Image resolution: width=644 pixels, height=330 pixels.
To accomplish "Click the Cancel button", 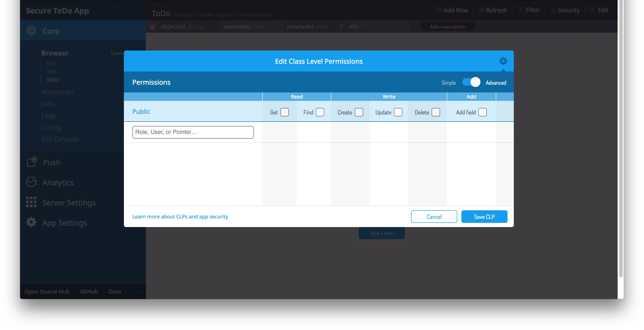I will (434, 217).
